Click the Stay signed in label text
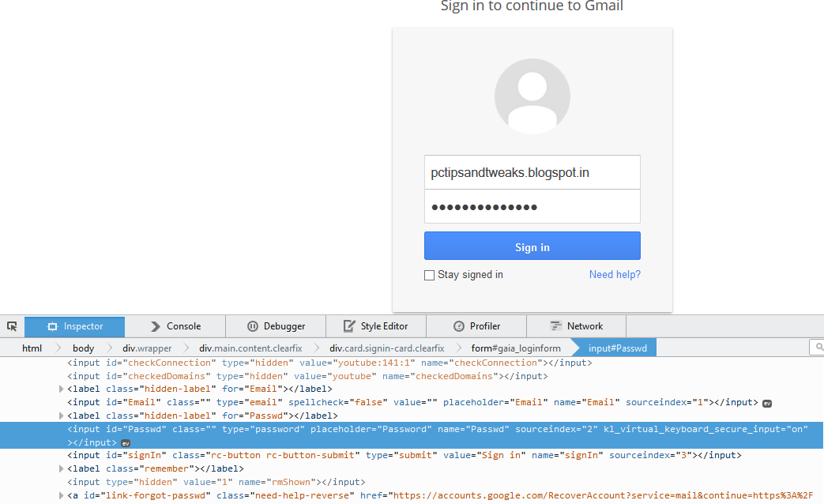 point(470,274)
